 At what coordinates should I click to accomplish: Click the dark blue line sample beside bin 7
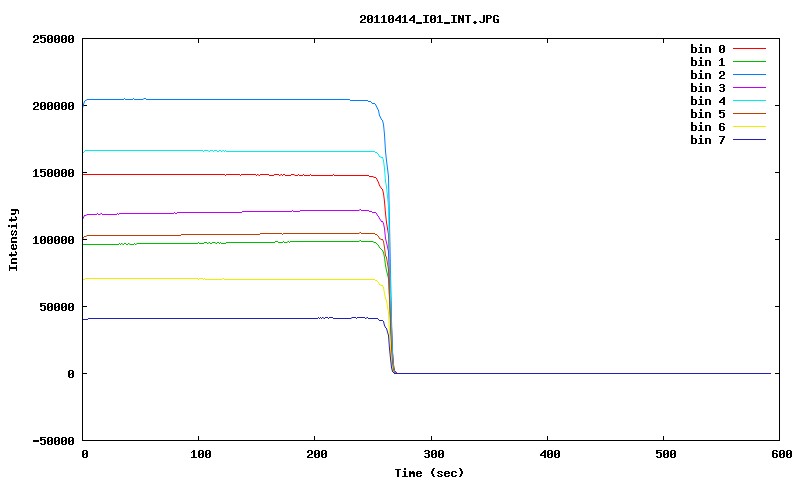pyautogui.click(x=749, y=140)
